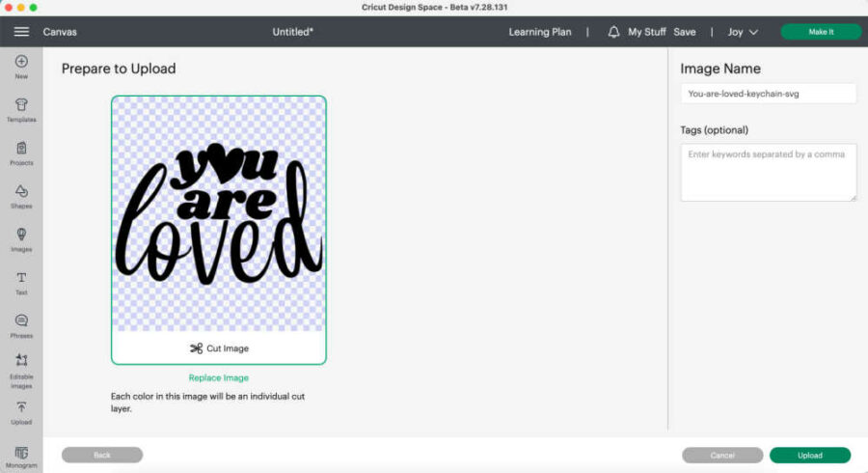Open the Monogram tool

21,456
